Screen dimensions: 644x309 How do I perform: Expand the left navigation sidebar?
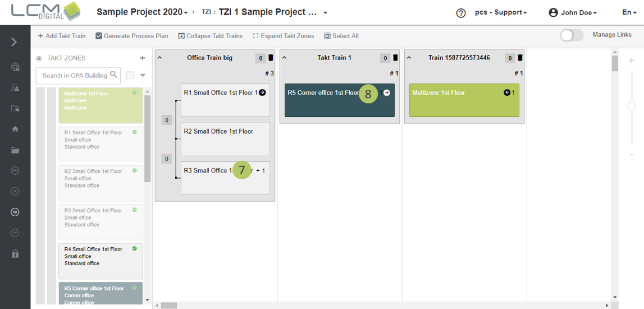[14, 42]
